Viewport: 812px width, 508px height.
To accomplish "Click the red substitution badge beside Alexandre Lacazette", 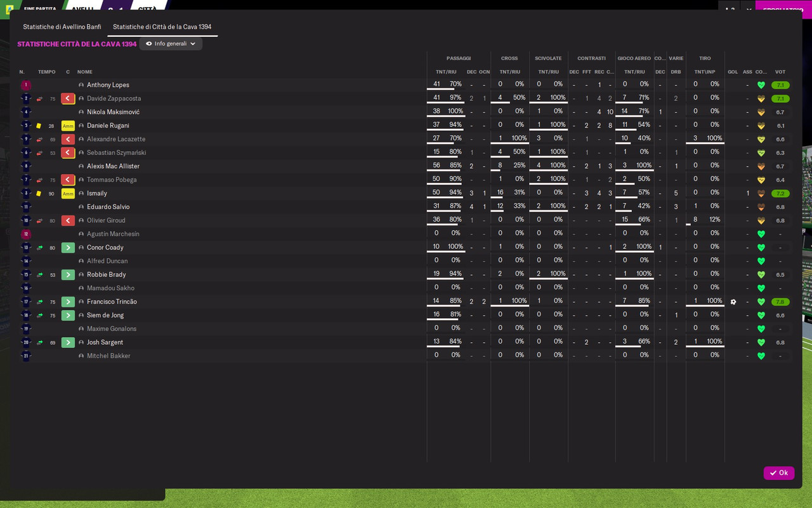I will (x=68, y=139).
